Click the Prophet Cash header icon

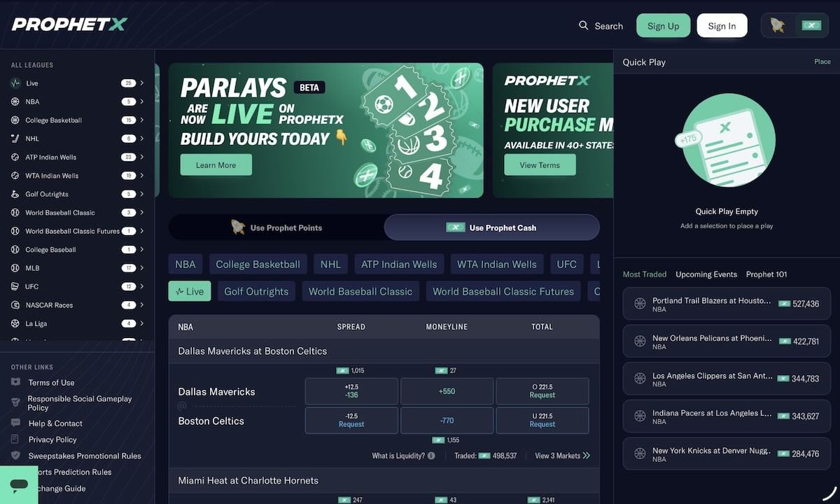point(811,25)
